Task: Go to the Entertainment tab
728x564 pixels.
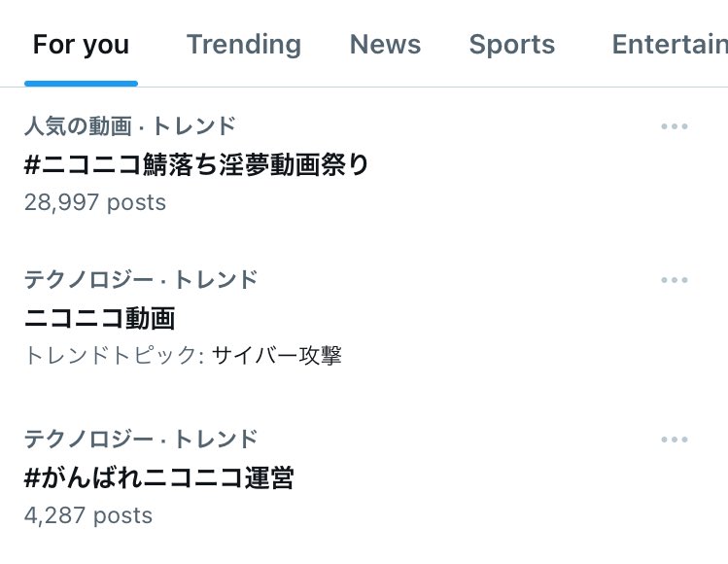Action: pos(670,45)
